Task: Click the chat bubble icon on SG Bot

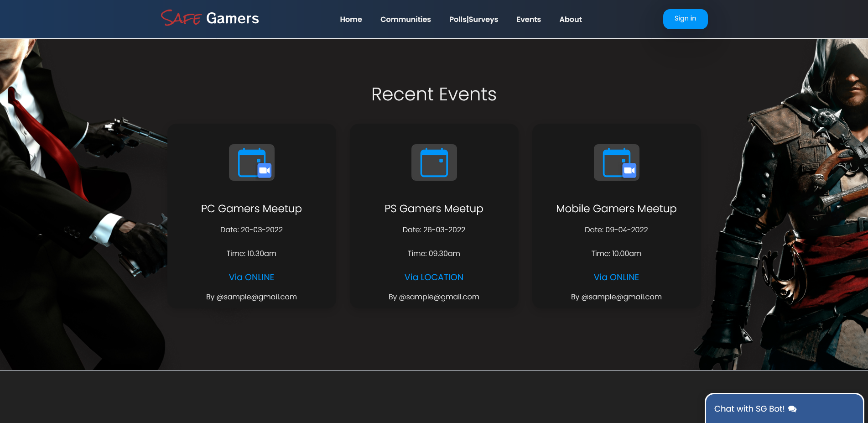Action: (x=792, y=409)
